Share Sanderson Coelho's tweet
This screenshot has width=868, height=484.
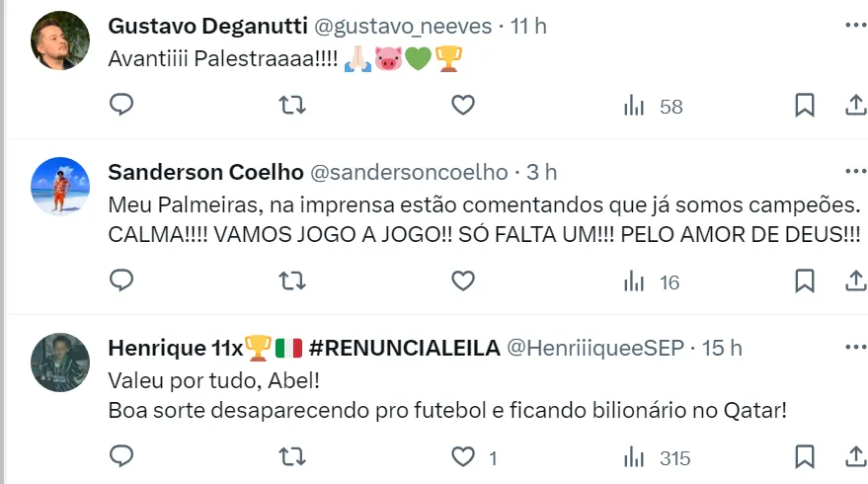pyautogui.click(x=855, y=282)
